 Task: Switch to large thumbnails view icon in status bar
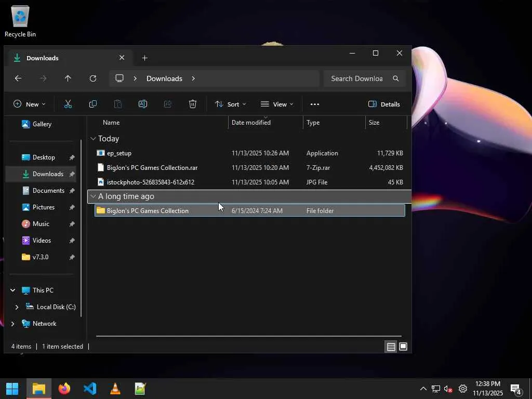(403, 347)
